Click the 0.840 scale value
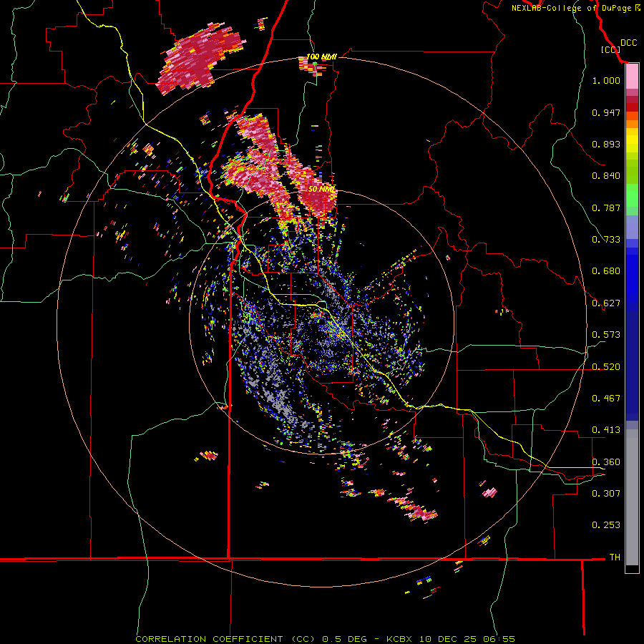This screenshot has width=644, height=644. click(x=606, y=176)
